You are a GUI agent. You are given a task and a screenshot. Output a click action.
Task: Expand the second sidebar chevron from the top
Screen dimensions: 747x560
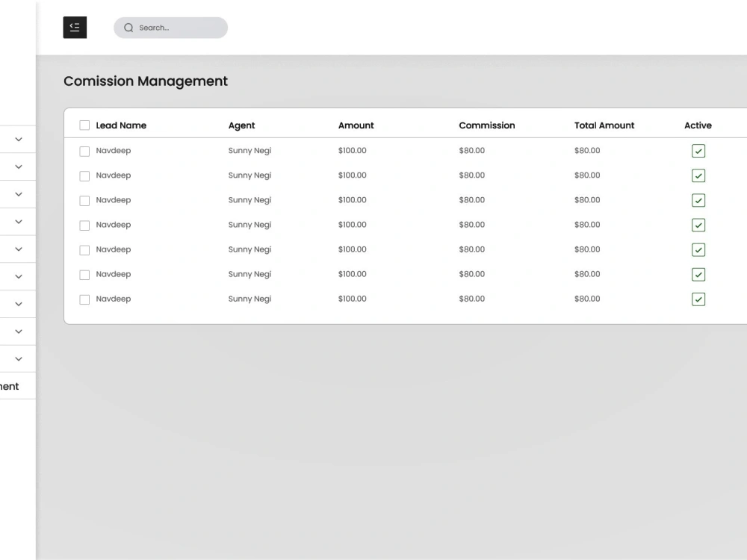[19, 167]
